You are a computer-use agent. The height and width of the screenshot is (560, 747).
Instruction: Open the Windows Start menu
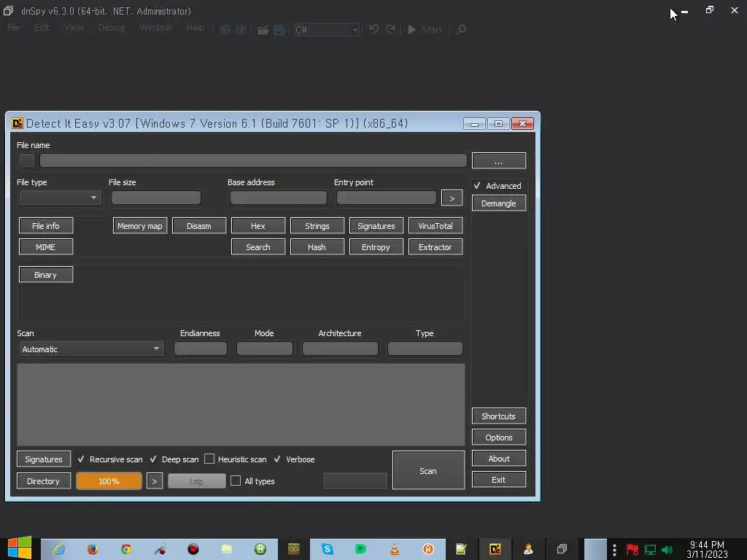click(20, 548)
